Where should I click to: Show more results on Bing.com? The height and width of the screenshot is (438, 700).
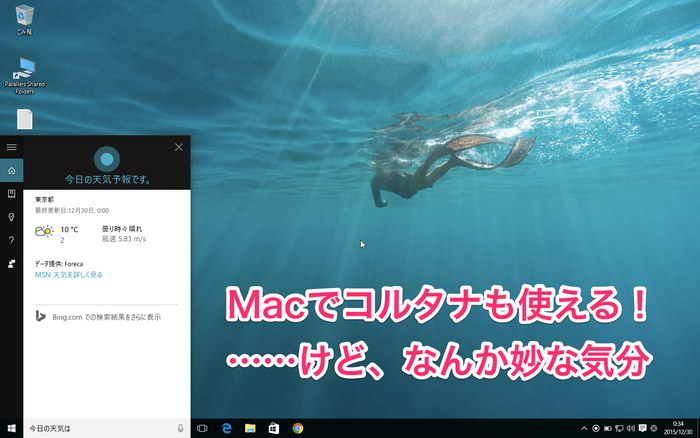click(106, 317)
